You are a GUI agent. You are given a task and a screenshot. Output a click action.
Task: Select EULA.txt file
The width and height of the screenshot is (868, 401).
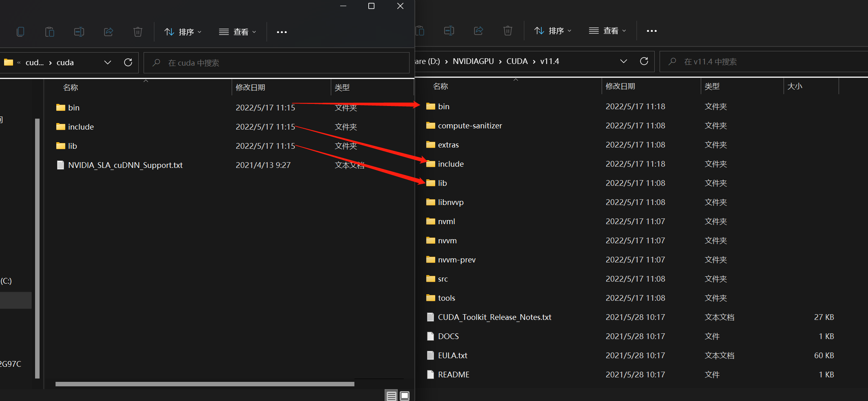[x=452, y=355]
